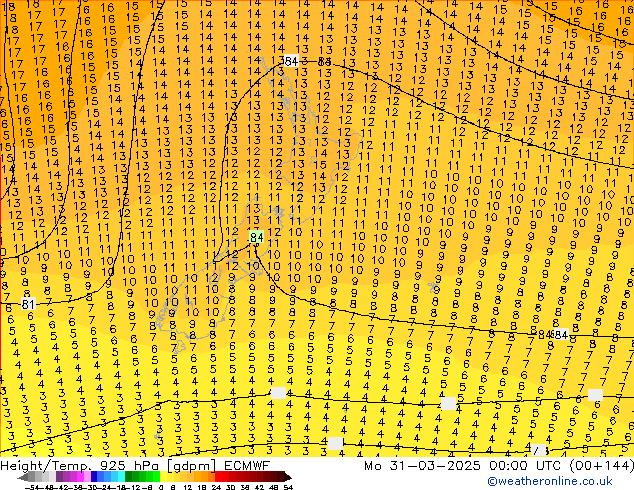Click the legend value label 54
This screenshot has width=634, height=490.
click(288, 487)
